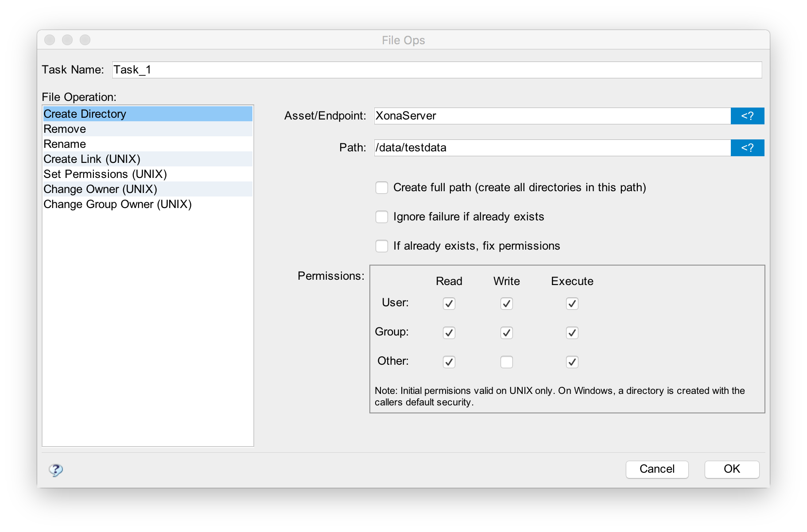Uncheck User Write permission checkbox
Image resolution: width=807 pixels, height=532 pixels.
(506, 304)
